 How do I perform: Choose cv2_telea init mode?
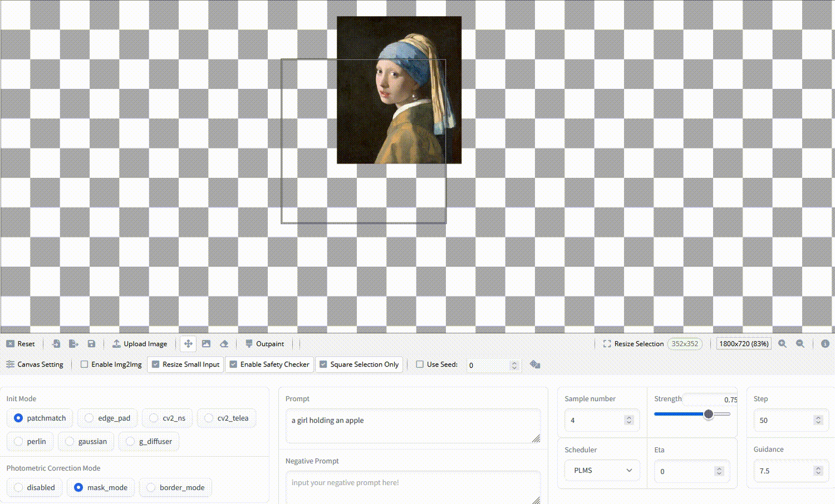tap(227, 418)
